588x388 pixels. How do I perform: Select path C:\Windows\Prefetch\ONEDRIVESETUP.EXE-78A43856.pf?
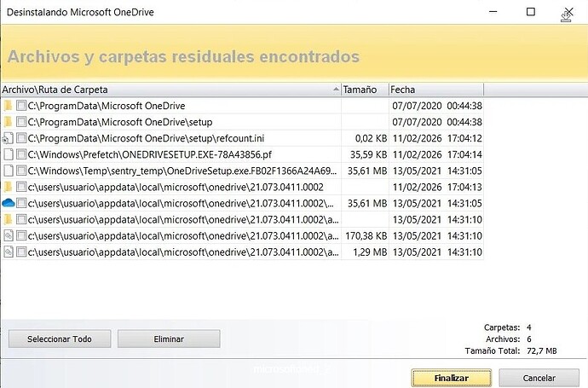point(150,154)
